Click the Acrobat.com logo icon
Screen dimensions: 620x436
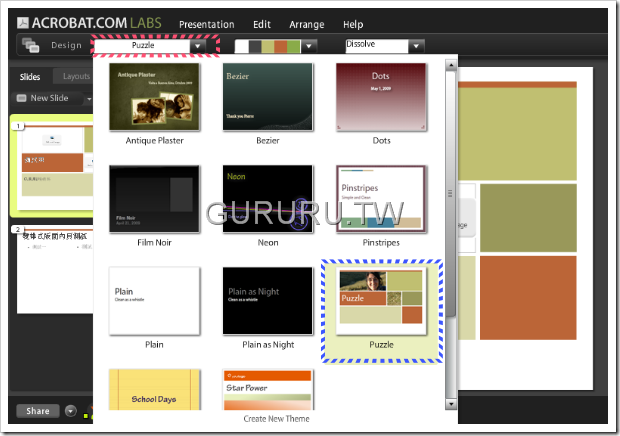[x=23, y=23]
